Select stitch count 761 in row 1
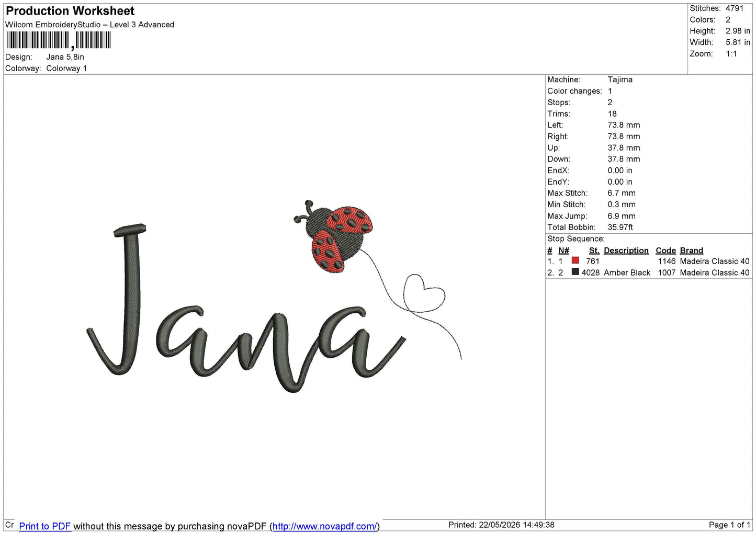 click(593, 261)
